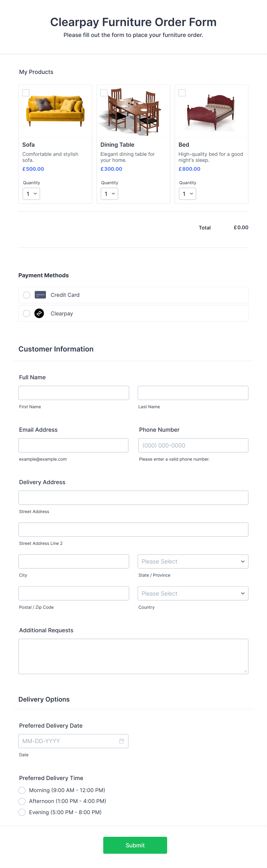Open the Sofa quantity dropdown
The height and width of the screenshot is (868, 267).
click(x=31, y=193)
